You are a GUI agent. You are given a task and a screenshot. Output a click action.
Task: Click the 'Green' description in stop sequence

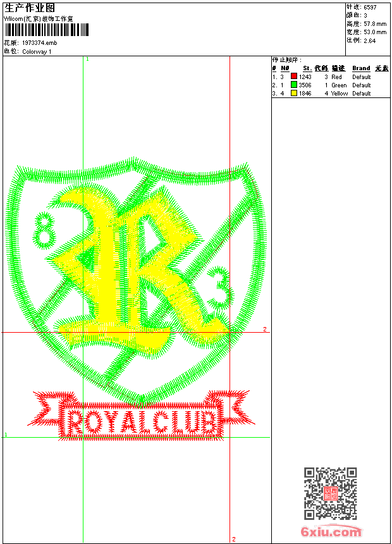[339, 85]
